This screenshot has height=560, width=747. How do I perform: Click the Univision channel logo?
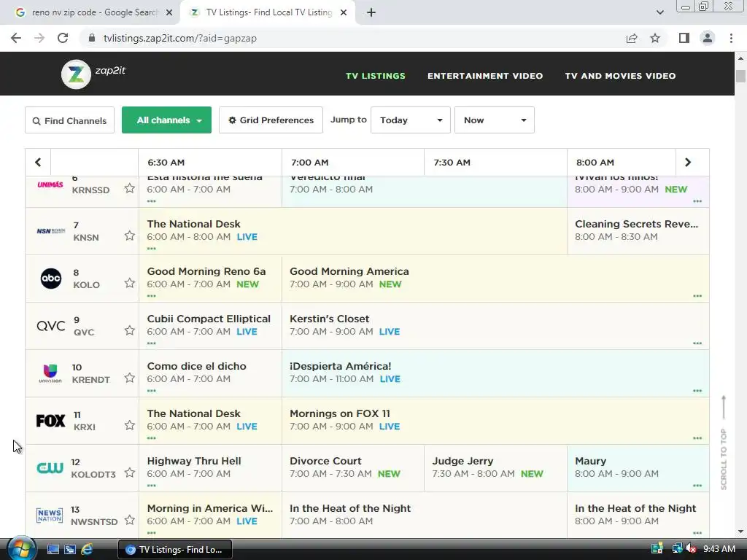(50, 373)
